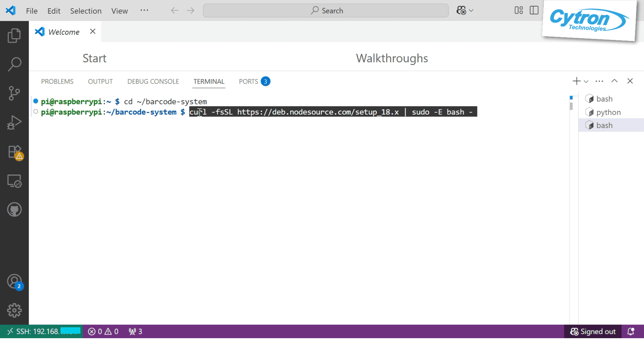
Task: Open Copilot status dropdown in title bar
Action: (x=465, y=10)
